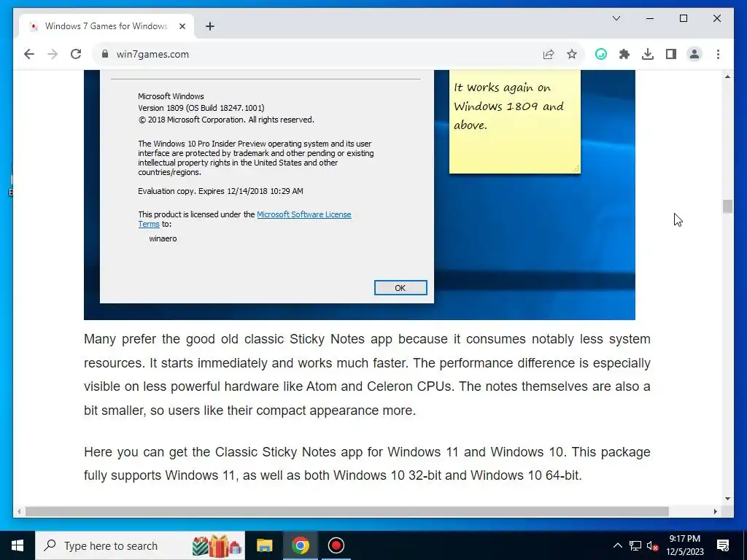Open the Extensions puzzle-piece menu

point(624,54)
